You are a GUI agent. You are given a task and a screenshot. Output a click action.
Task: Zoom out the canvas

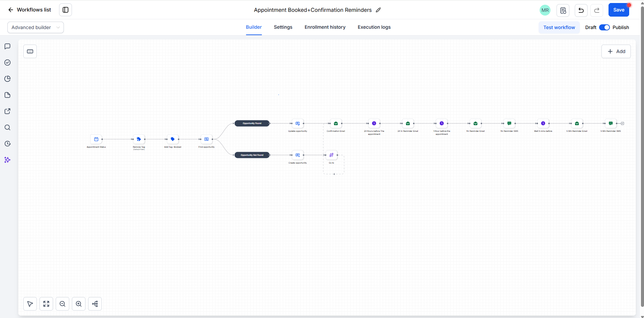point(62,304)
